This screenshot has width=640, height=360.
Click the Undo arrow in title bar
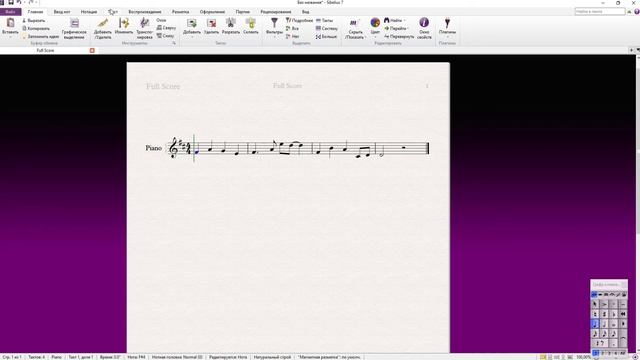pos(19,2)
